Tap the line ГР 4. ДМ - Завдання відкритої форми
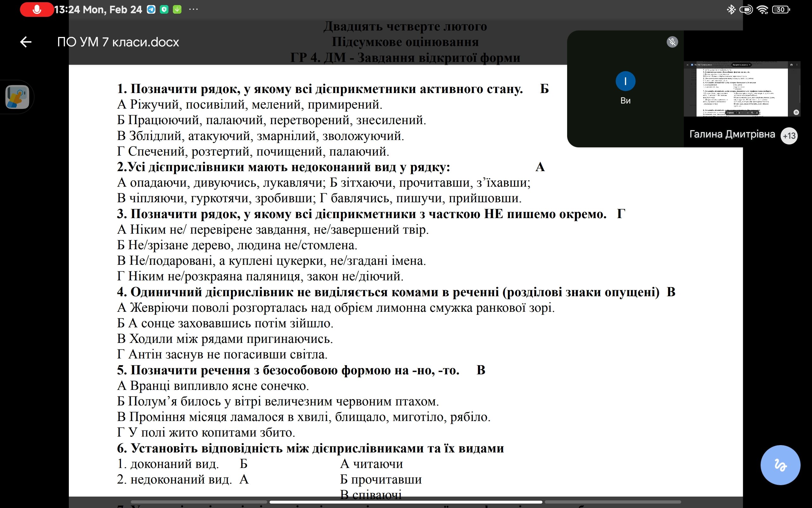This screenshot has width=812, height=508. tap(405, 57)
